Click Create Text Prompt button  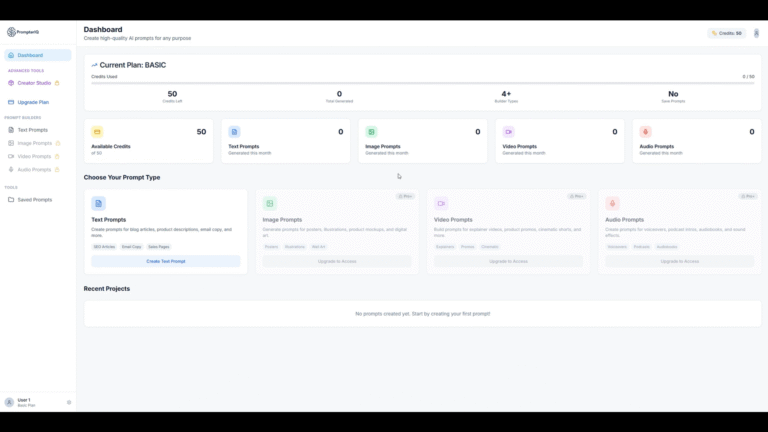[x=166, y=262]
